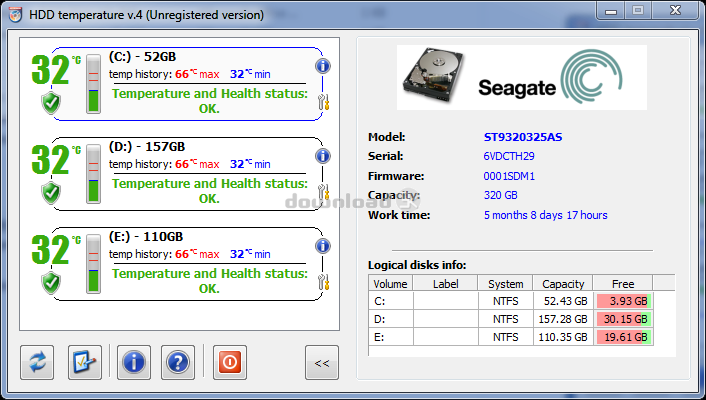Image resolution: width=706 pixels, height=400 pixels.
Task: Click the E: drive thermometer gauge
Action: pyautogui.click(x=93, y=264)
